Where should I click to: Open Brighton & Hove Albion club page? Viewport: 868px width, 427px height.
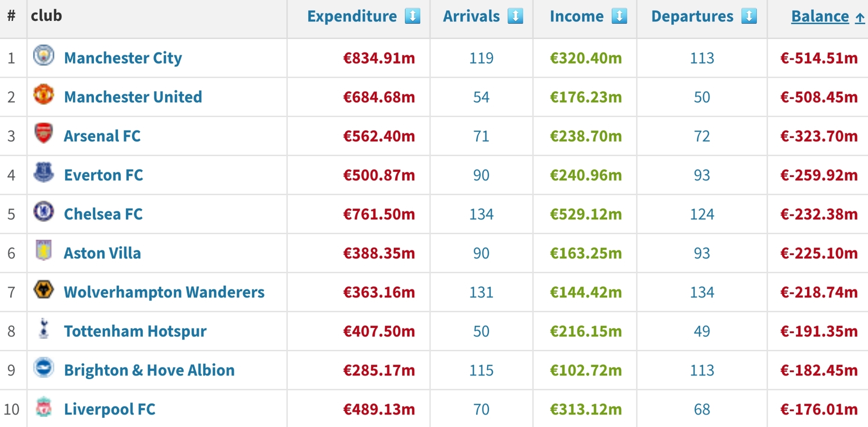149,370
